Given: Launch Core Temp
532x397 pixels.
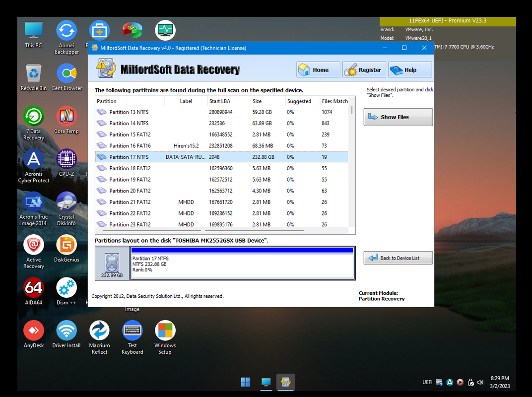Looking at the screenshot, I should (66, 120).
